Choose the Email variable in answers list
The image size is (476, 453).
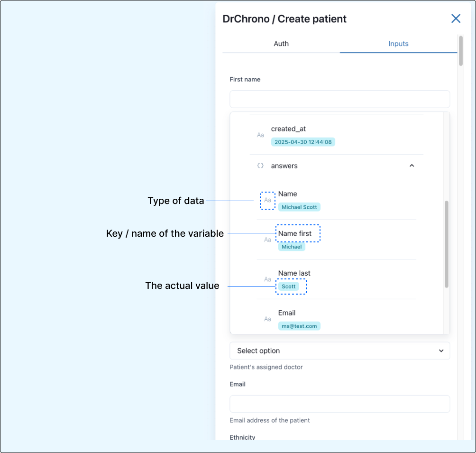(x=286, y=313)
